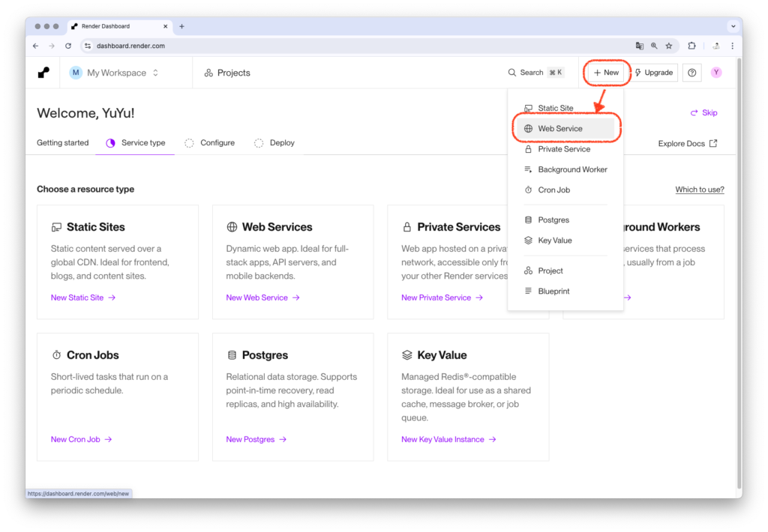Screen dimensions: 768x532
Task: Click the M workspace avatar
Action: [76, 73]
